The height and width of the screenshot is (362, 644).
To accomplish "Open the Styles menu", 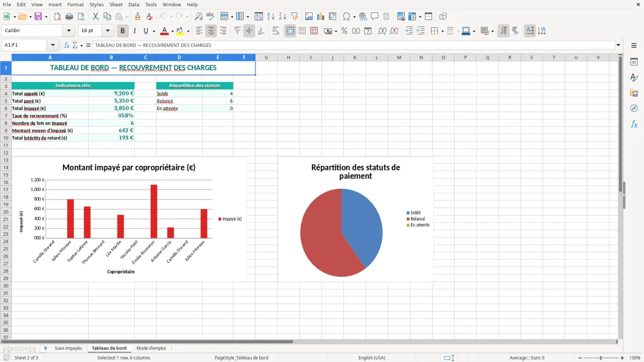I will coord(97,4).
